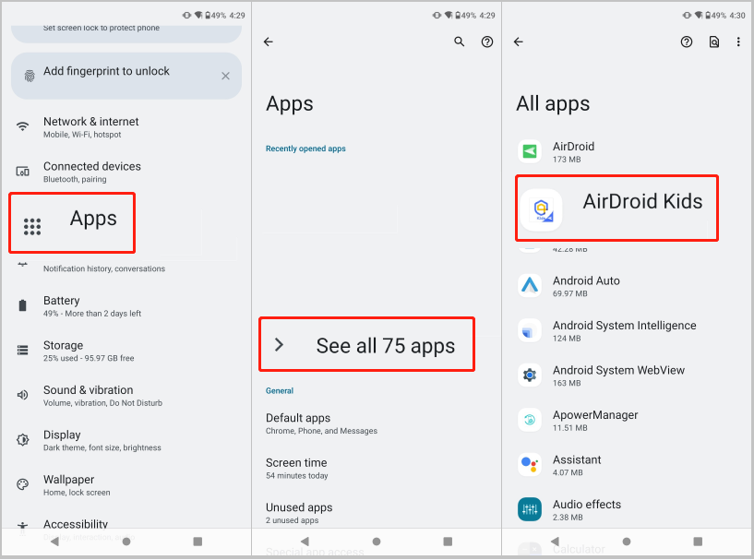
Task: Go back from the All apps screen
Action: coord(519,42)
